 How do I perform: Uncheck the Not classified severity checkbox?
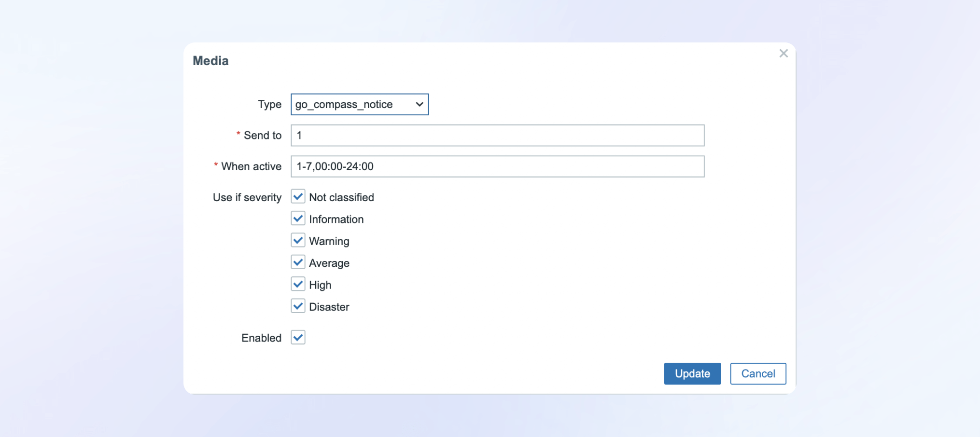(298, 197)
